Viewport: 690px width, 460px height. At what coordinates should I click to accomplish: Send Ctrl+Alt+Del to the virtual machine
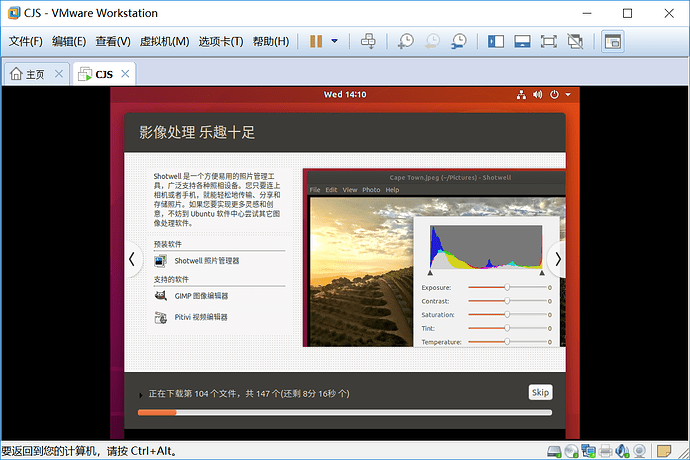tap(368, 41)
